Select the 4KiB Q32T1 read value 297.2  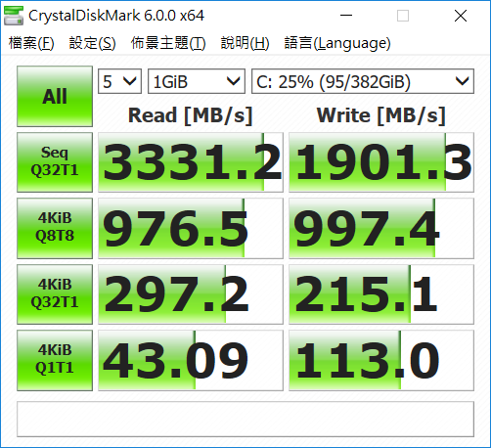point(191,294)
